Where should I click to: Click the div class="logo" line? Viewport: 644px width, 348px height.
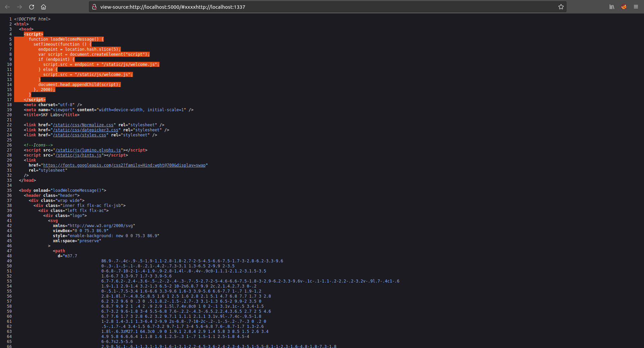(x=65, y=216)
